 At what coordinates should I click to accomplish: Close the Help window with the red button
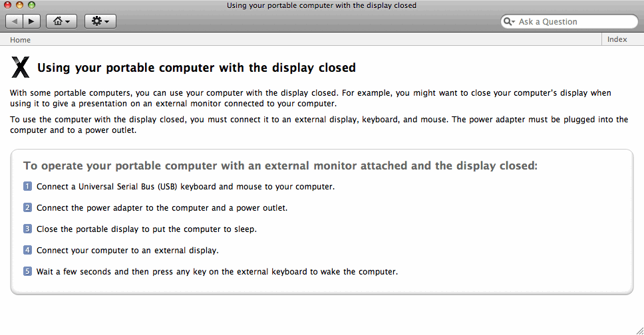[8, 5]
